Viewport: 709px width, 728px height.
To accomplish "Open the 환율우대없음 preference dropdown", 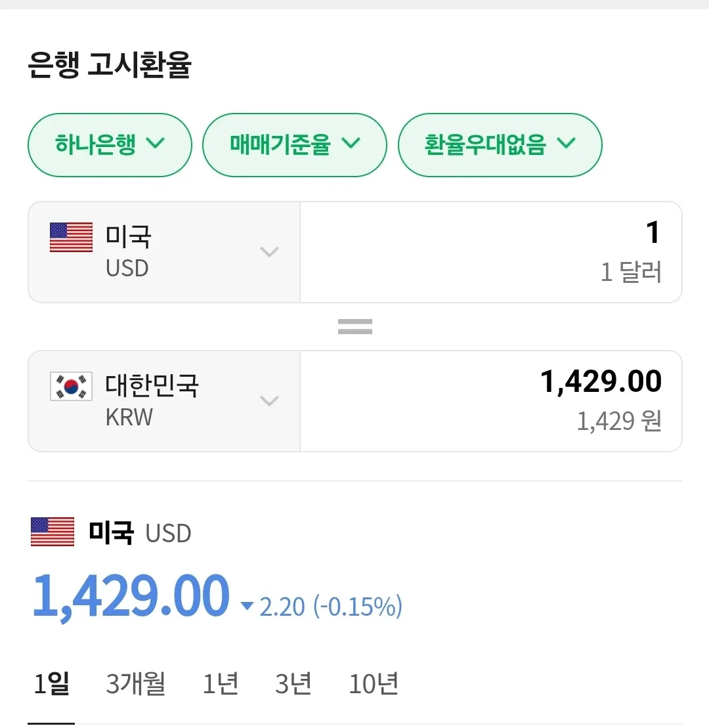I will pyautogui.click(x=500, y=145).
